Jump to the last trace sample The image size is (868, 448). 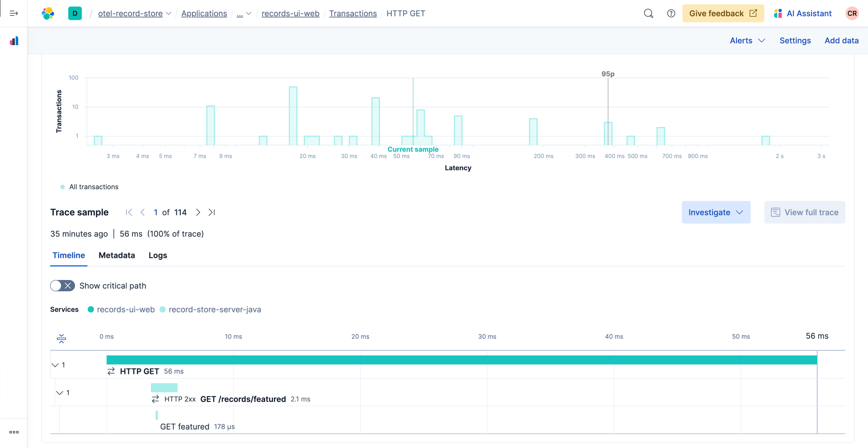pyautogui.click(x=211, y=212)
